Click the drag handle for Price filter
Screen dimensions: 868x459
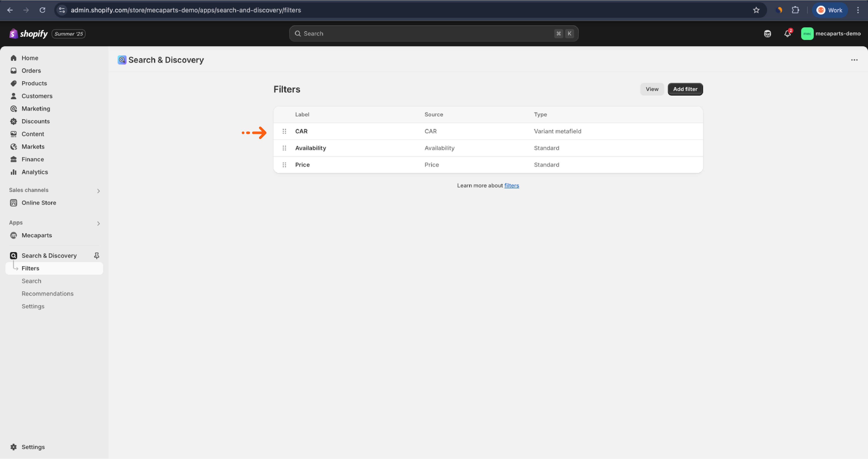(x=284, y=165)
